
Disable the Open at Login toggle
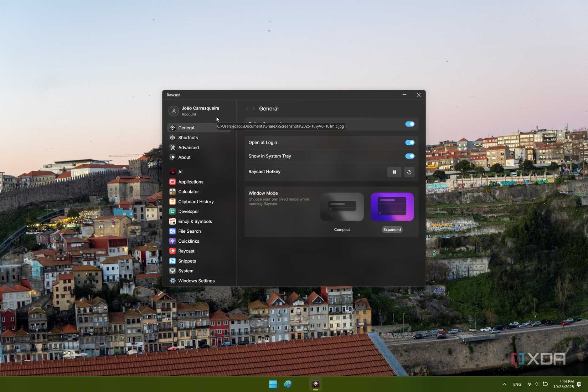(x=410, y=143)
